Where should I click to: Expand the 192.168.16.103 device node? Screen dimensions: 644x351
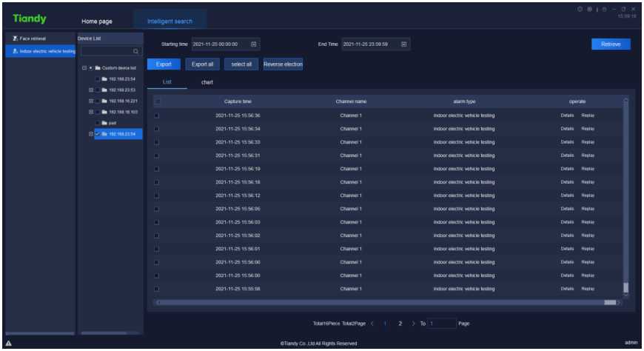pyautogui.click(x=90, y=112)
